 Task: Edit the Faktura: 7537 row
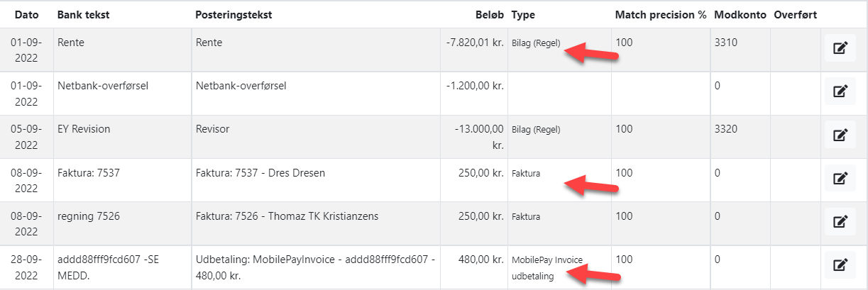[840, 179]
